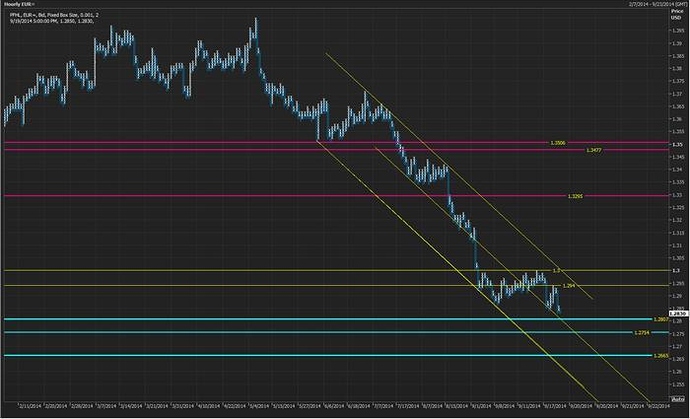Click the 1.255 price axis tick

[678, 384]
